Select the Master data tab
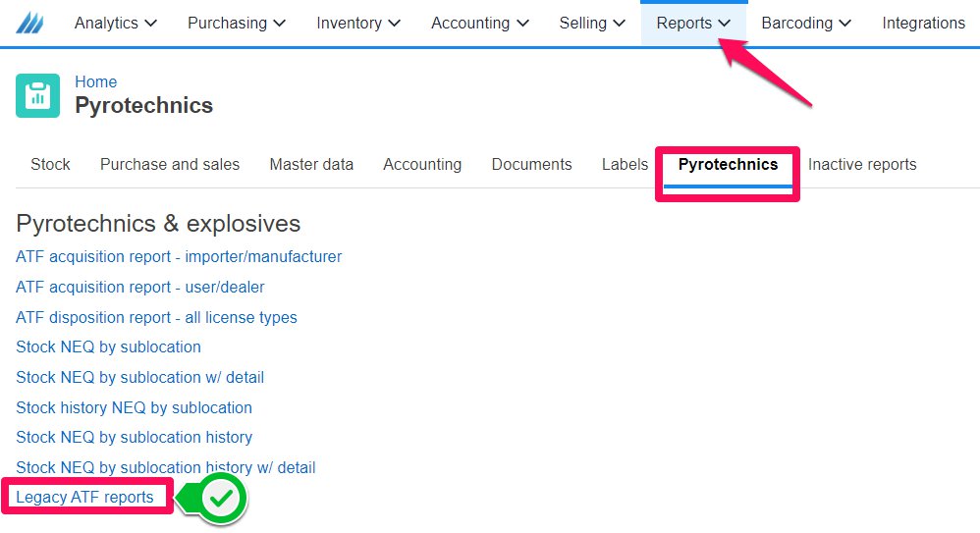The width and height of the screenshot is (980, 533). [311, 164]
